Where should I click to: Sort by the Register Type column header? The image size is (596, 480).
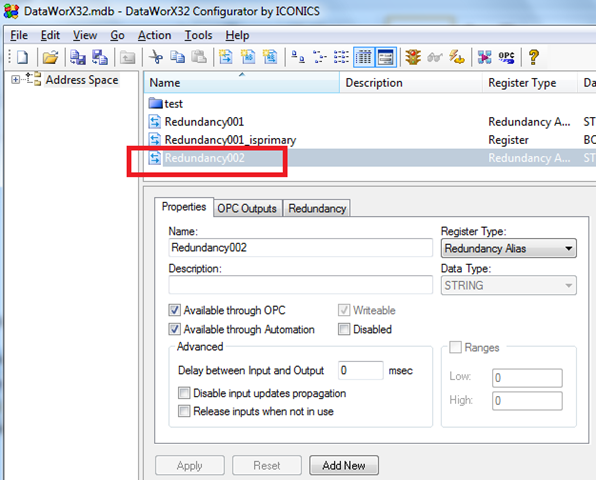tap(529, 82)
